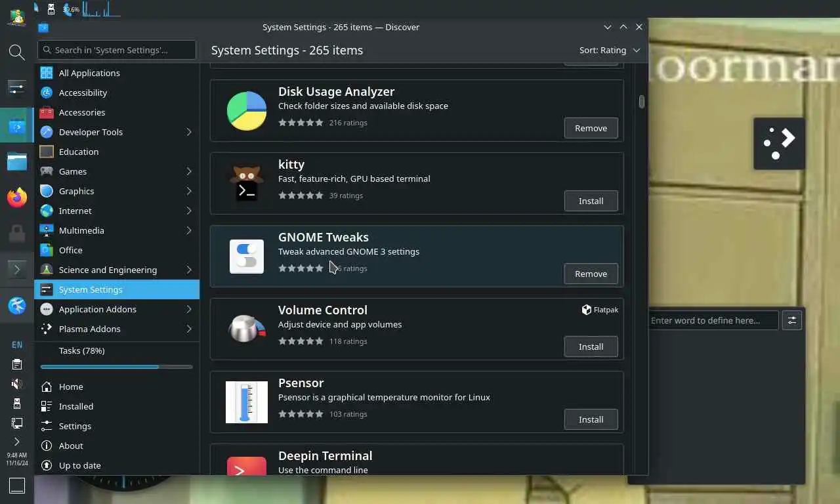Install the kitty terminal
840x504 pixels.
(591, 201)
